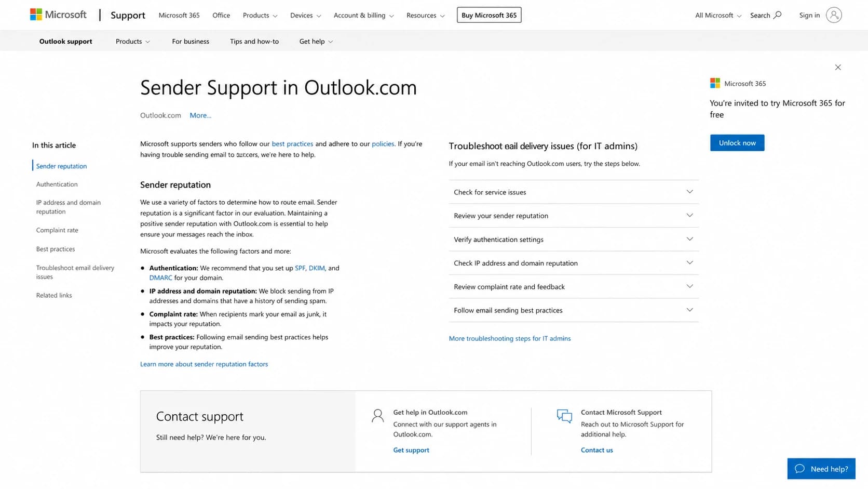Open the Get help dropdown

click(316, 41)
